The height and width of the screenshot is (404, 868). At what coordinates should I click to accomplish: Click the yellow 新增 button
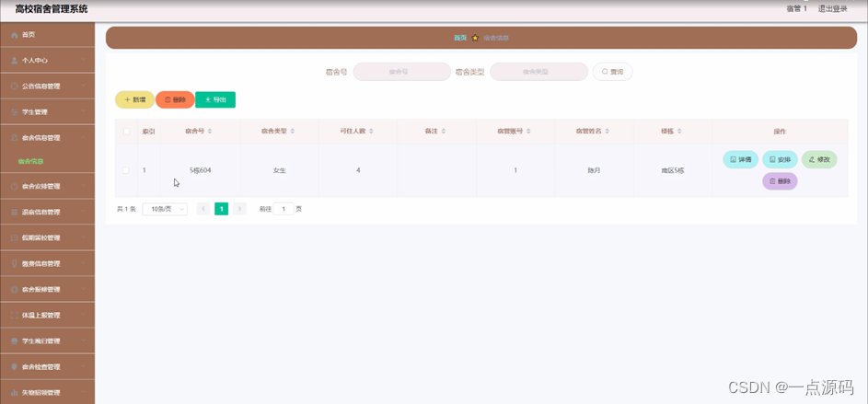pyautogui.click(x=134, y=100)
